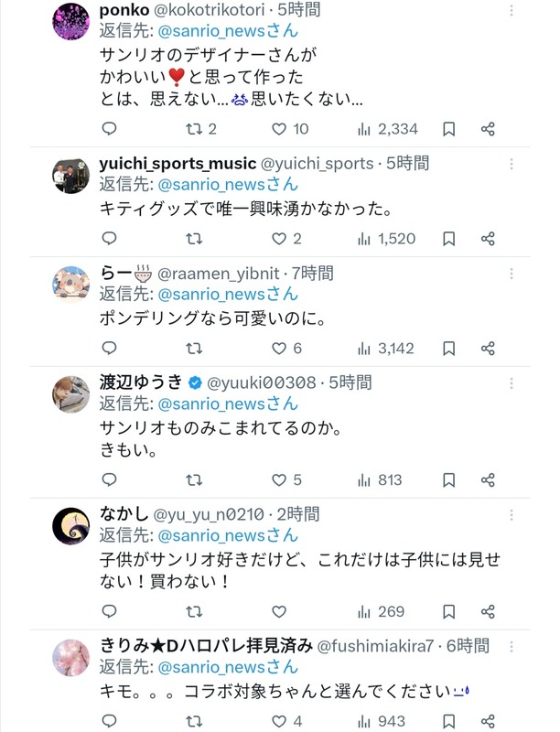Viewport: 560px width, 732px height.
Task: Like the tweet from raamen_yibnit
Action: coord(286,349)
